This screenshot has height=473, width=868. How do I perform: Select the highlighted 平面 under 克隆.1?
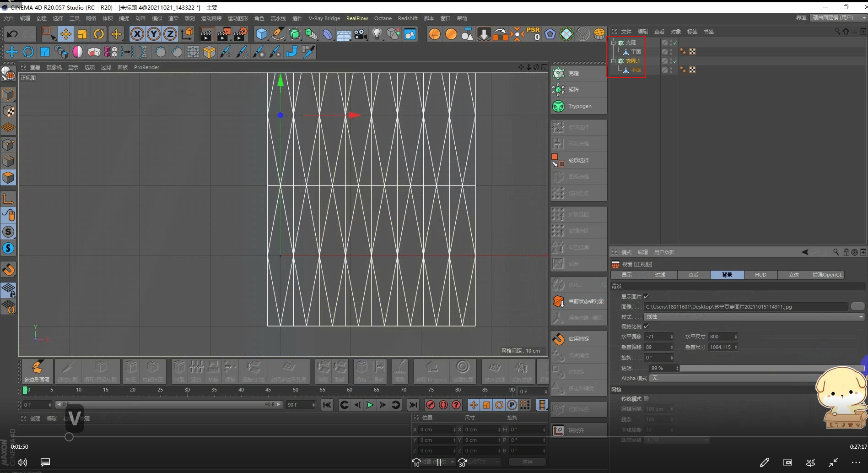636,70
